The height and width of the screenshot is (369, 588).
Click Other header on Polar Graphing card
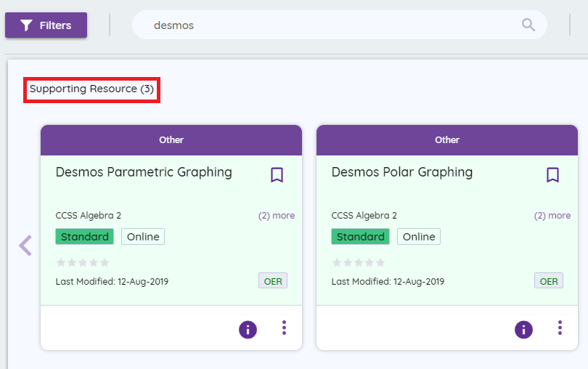pyautogui.click(x=447, y=140)
